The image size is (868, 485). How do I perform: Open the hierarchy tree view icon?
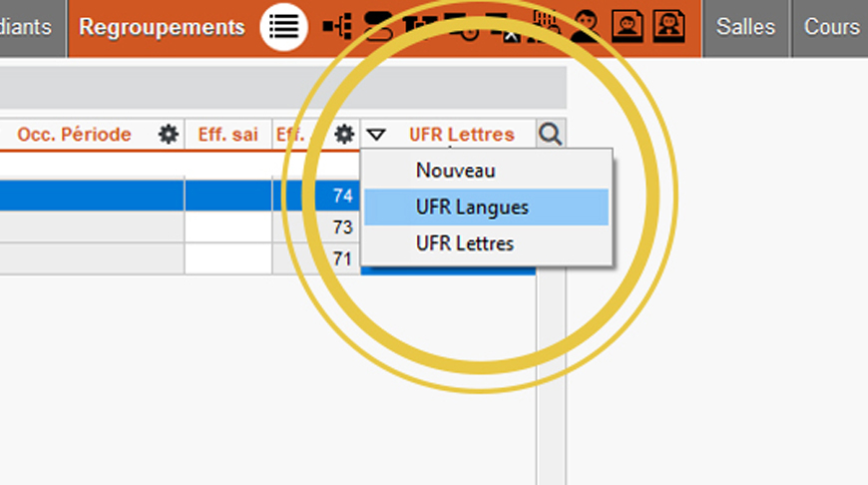[x=337, y=26]
